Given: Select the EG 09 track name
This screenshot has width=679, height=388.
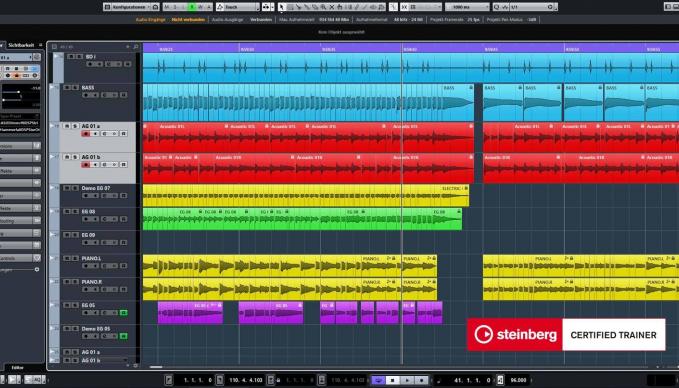Looking at the screenshot, I should point(88,235).
